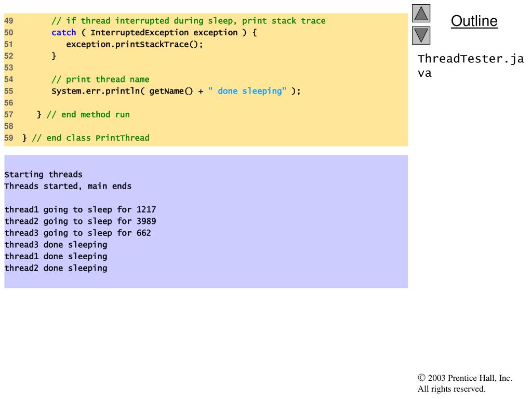
Task: Click the " done sleeping" string literal
Action: click(x=247, y=91)
